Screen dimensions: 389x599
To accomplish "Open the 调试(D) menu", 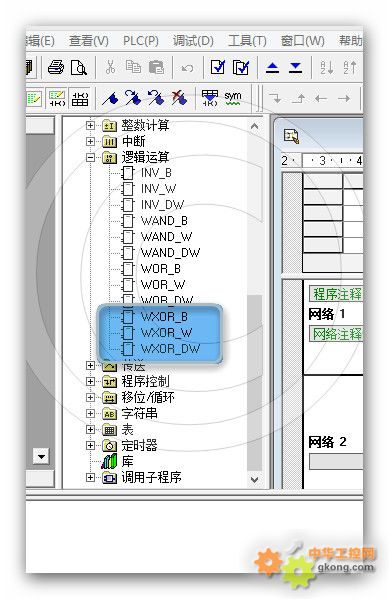I will pyautogui.click(x=193, y=40).
